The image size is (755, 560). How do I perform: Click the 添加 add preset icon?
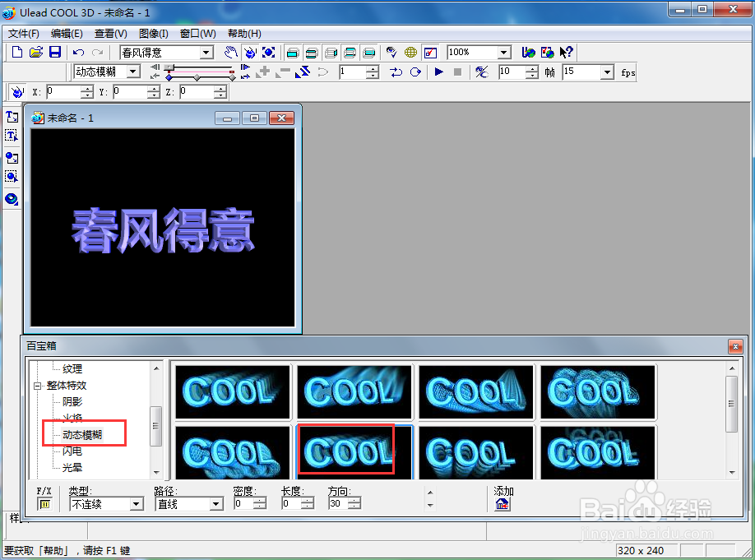coord(503,504)
